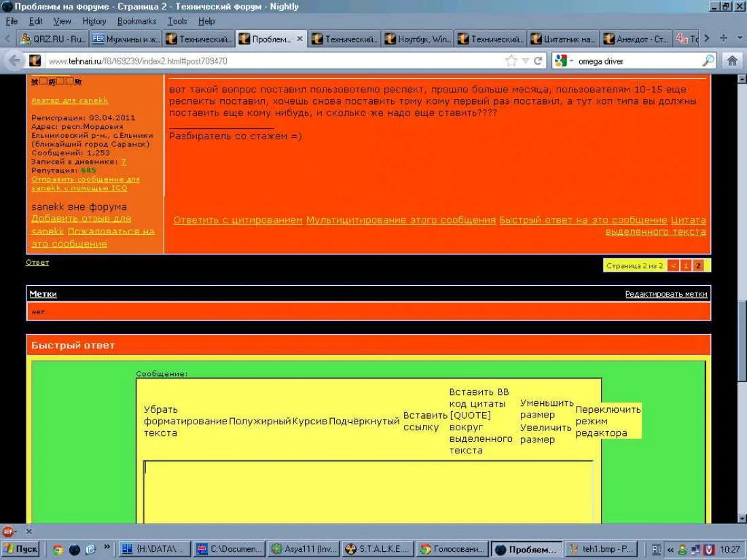
Task: Click Увеличить размер editor control
Action: (x=545, y=433)
